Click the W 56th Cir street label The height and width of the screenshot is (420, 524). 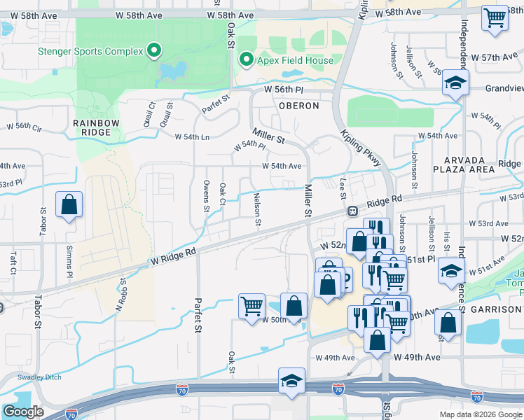click(x=25, y=127)
